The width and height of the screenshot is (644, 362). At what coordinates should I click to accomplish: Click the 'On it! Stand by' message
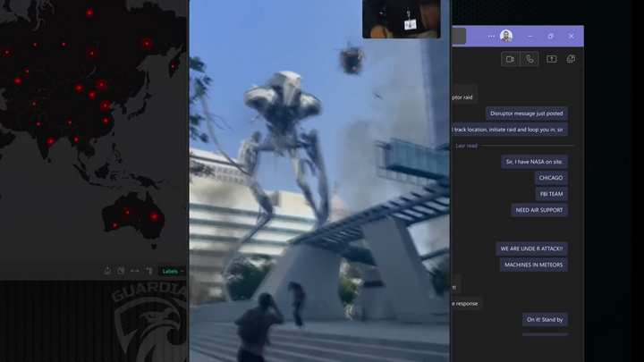(x=545, y=319)
